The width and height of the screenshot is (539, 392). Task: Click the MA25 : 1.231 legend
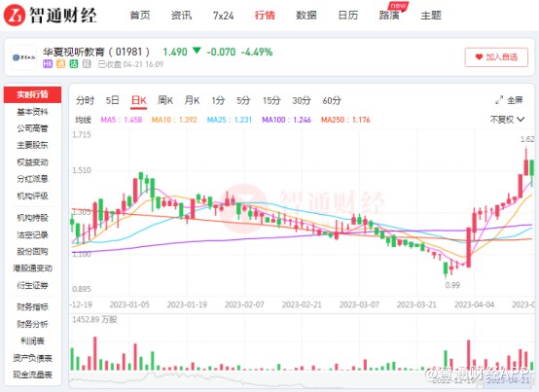click(x=230, y=120)
